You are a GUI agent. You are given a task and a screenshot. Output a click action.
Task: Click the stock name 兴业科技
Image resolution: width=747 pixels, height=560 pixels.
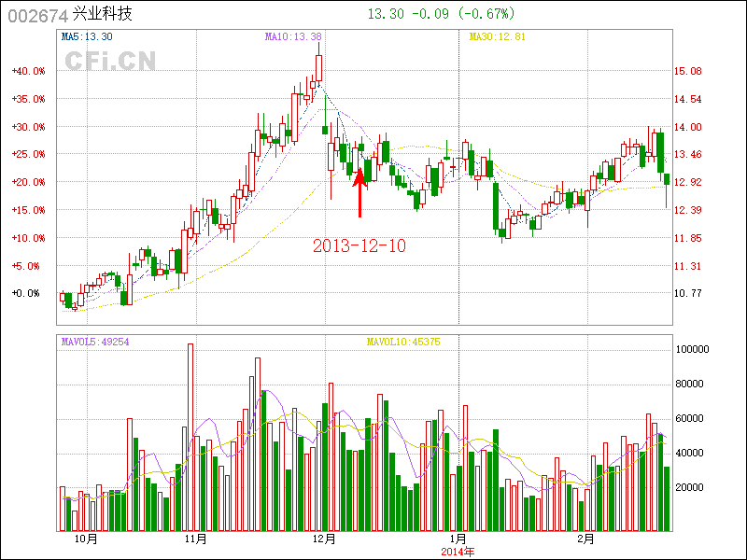point(103,16)
